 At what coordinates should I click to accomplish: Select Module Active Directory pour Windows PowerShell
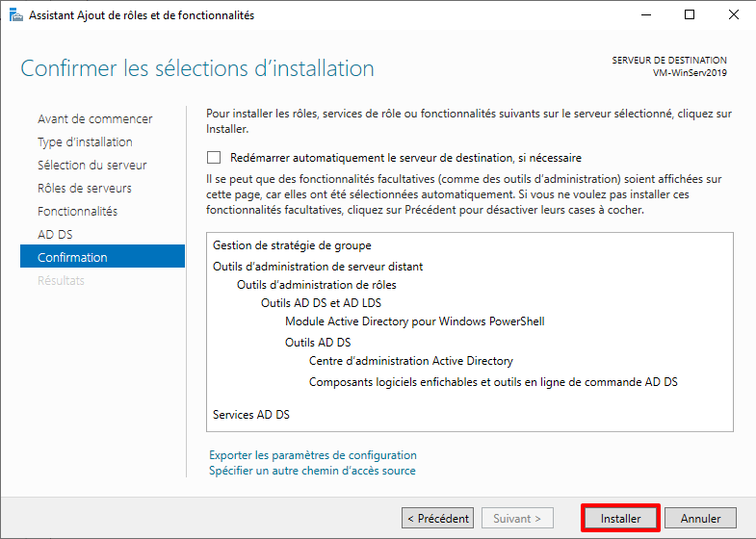coord(415,321)
